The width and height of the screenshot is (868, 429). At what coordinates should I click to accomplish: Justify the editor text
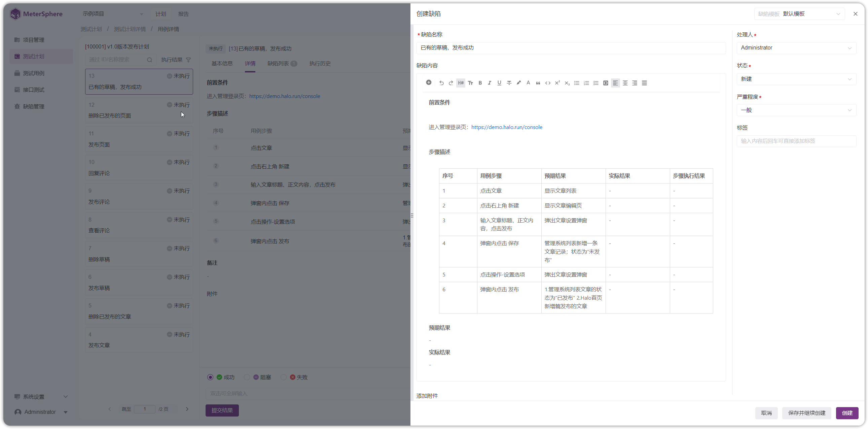pos(645,83)
